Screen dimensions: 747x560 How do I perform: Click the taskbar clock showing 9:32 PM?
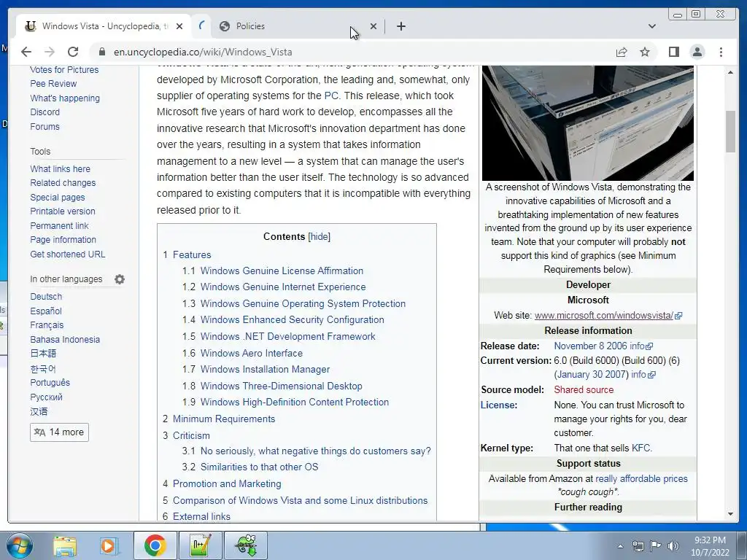[711, 546]
